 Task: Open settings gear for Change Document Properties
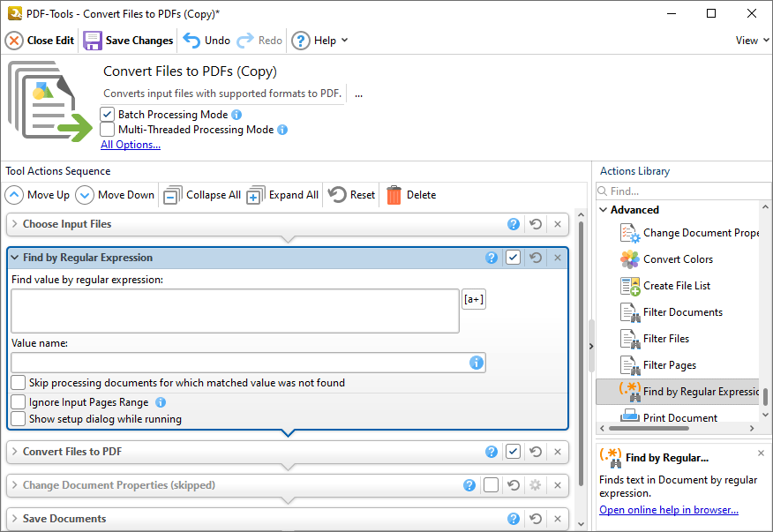(536, 485)
